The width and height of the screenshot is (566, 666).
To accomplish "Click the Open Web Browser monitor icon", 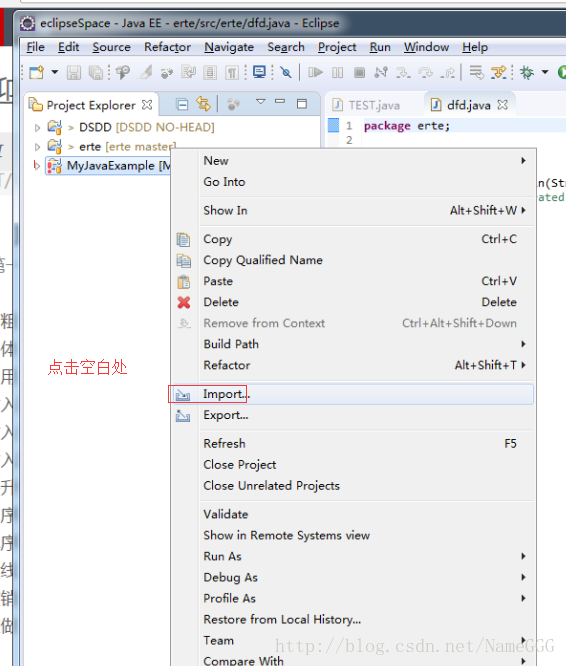I will (259, 72).
